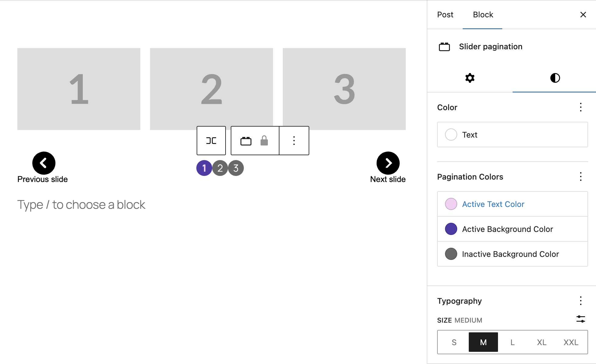Click the Inactive Background Color swatch

[x=451, y=254]
